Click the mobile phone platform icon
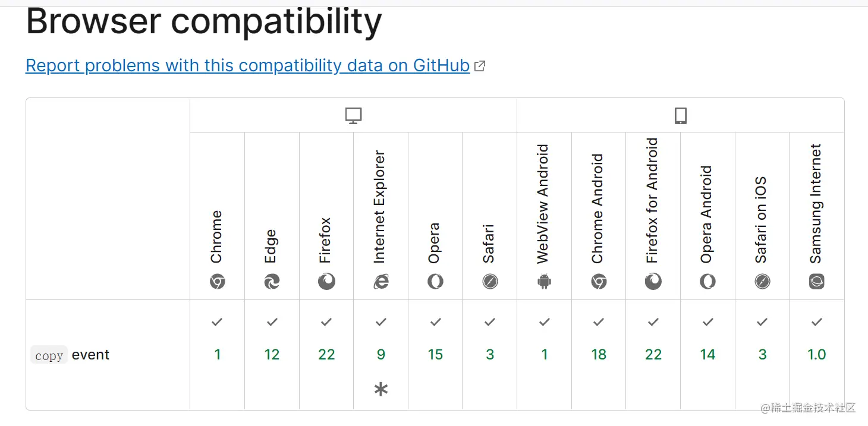This screenshot has height=426, width=868. click(x=681, y=116)
